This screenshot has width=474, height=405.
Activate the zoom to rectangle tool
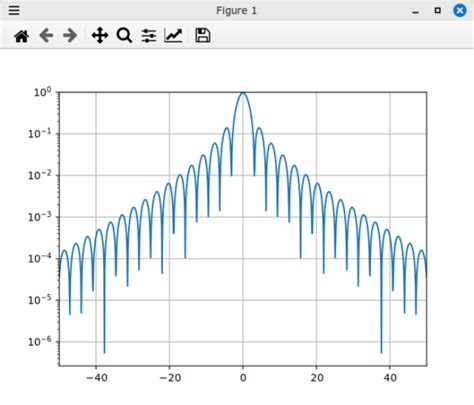click(124, 35)
